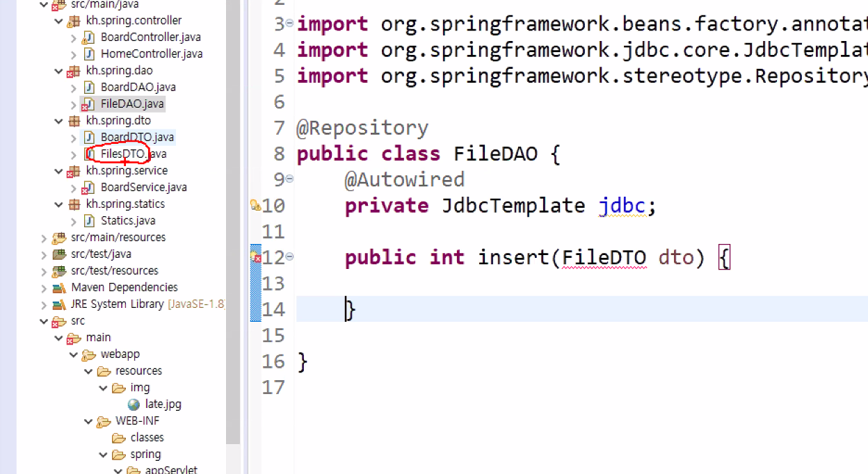Open FilesDTO.java file
Image resolution: width=868 pixels, height=474 pixels.
[134, 154]
